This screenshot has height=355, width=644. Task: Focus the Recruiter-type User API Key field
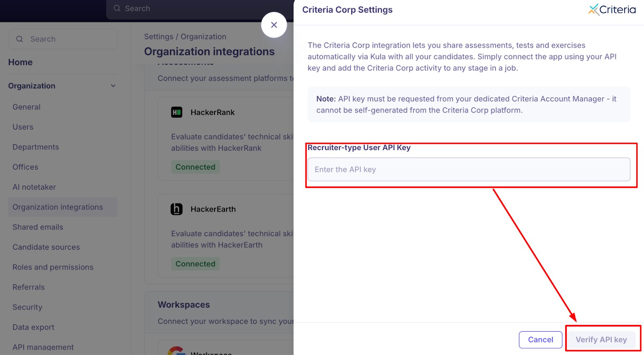pyautogui.click(x=469, y=169)
